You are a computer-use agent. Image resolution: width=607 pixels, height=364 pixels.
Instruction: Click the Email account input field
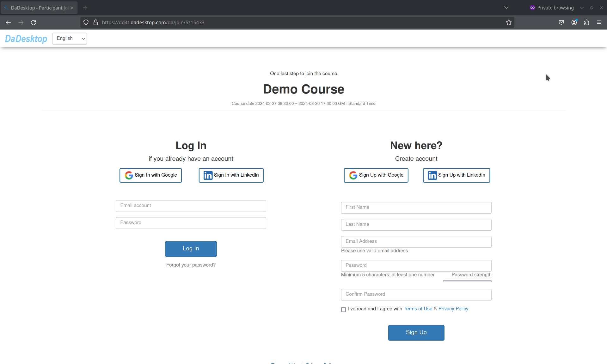pyautogui.click(x=191, y=205)
